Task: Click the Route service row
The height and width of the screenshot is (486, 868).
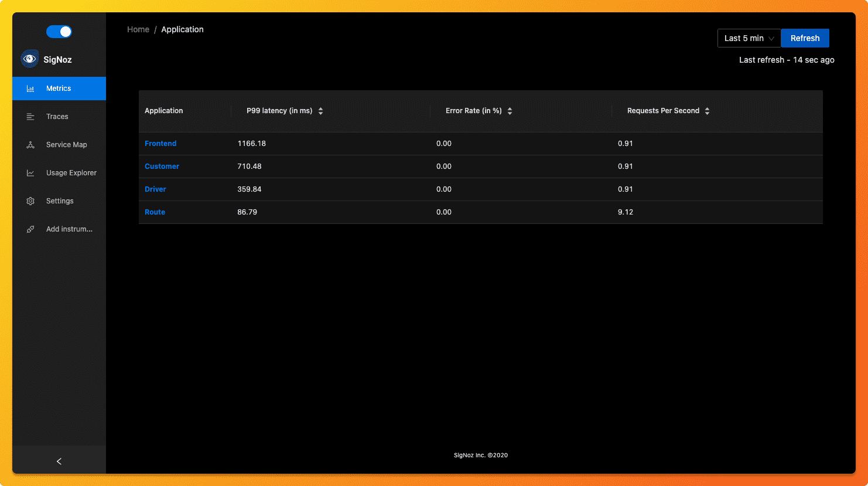Action: [x=155, y=212]
